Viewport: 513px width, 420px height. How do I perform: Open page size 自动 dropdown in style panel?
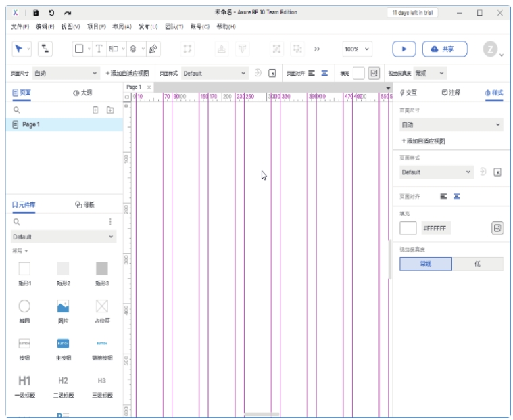pos(451,124)
